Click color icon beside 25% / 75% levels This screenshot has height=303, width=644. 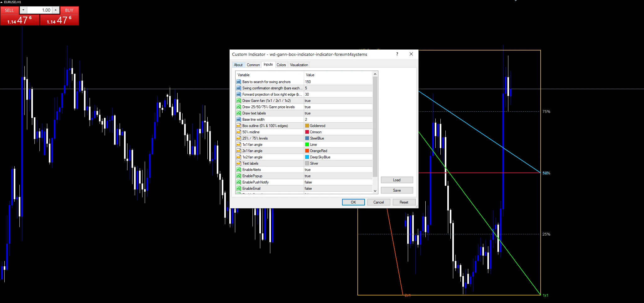(238, 138)
